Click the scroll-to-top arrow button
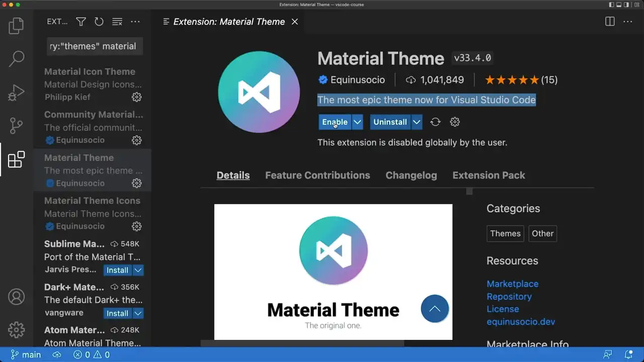644x362 pixels. click(435, 309)
